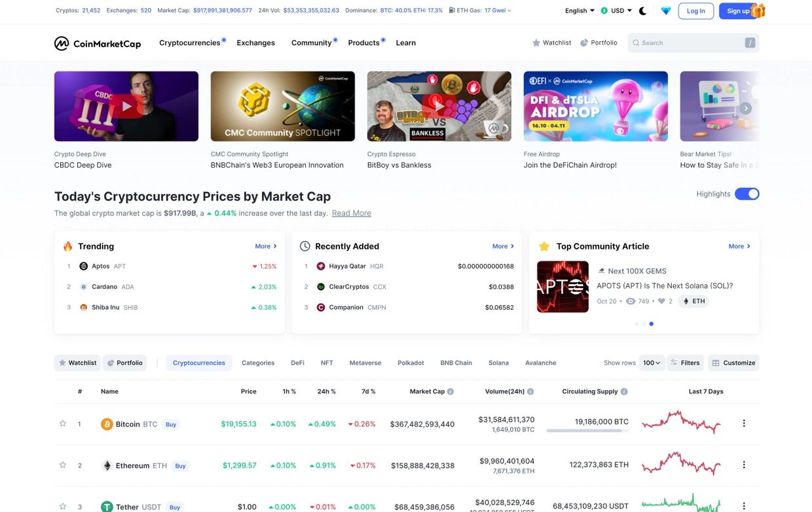Image resolution: width=812 pixels, height=512 pixels.
Task: Click next arrow on banner carousel
Action: [x=746, y=108]
